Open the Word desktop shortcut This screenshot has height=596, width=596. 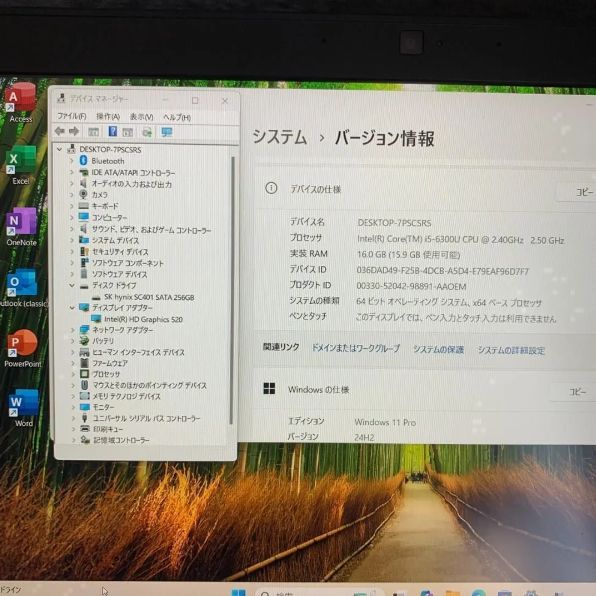pyautogui.click(x=24, y=408)
